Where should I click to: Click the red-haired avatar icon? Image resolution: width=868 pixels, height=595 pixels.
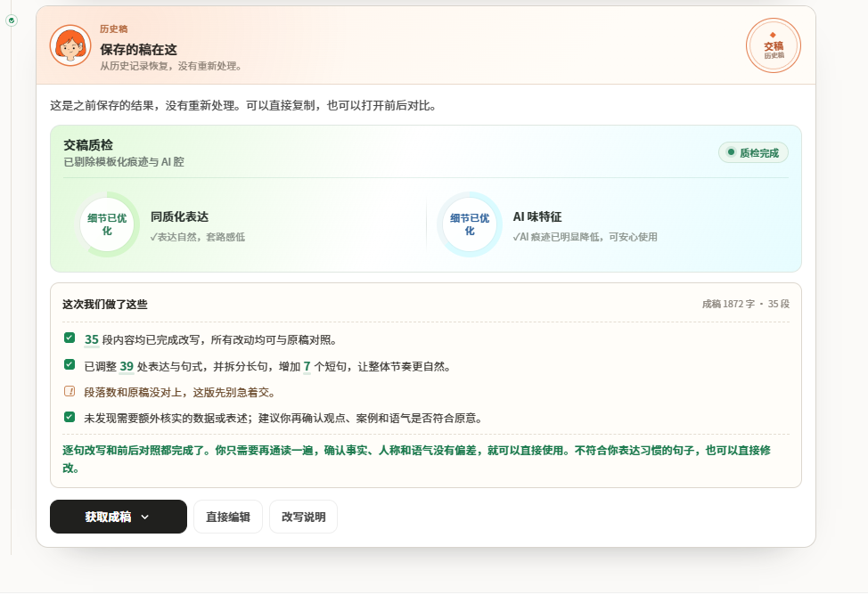70,45
